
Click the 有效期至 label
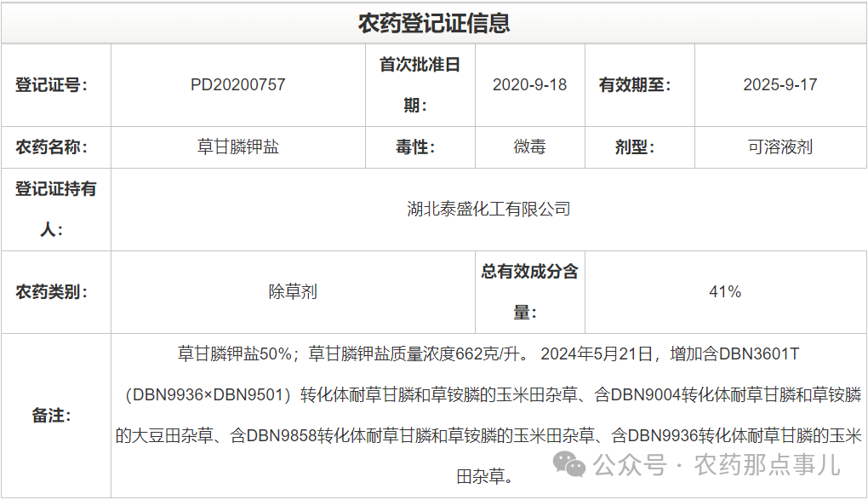tap(634, 85)
